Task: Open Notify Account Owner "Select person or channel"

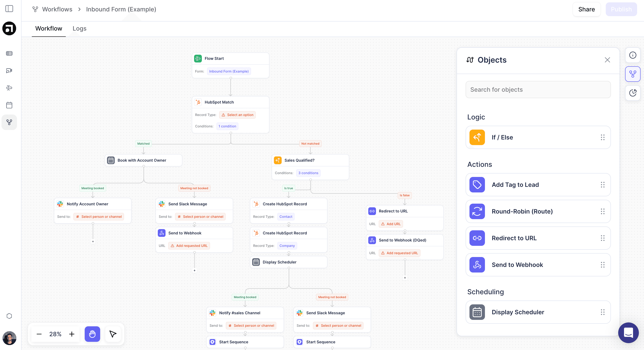Action: pos(99,217)
